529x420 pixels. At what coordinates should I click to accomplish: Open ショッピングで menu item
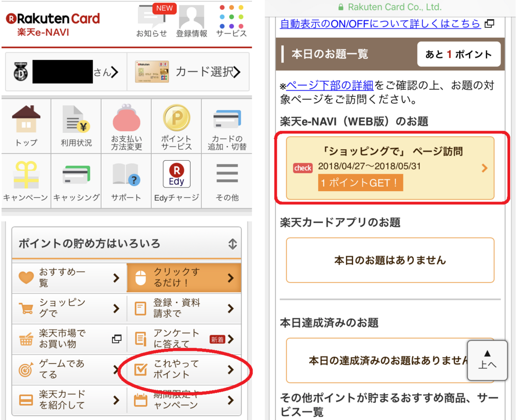(x=70, y=308)
